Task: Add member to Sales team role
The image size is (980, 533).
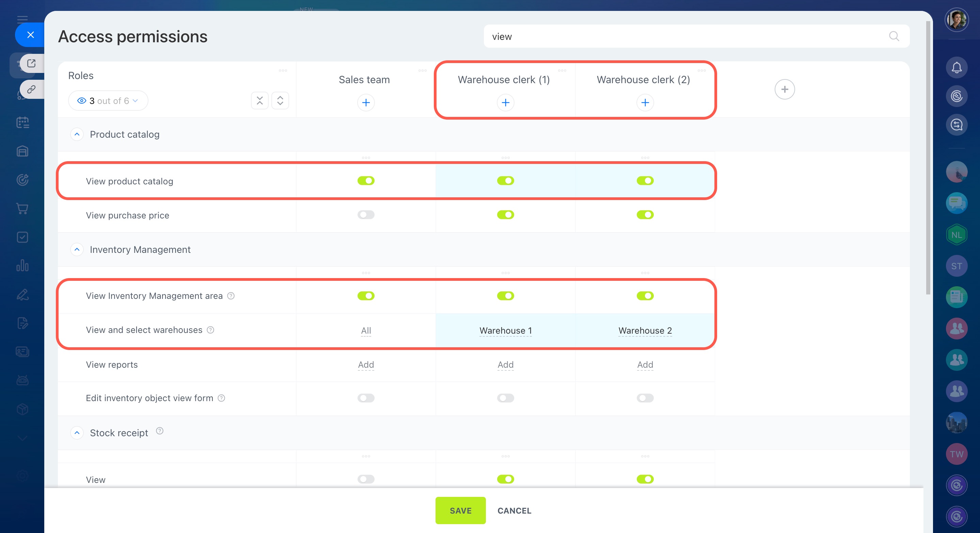Action: 366,103
